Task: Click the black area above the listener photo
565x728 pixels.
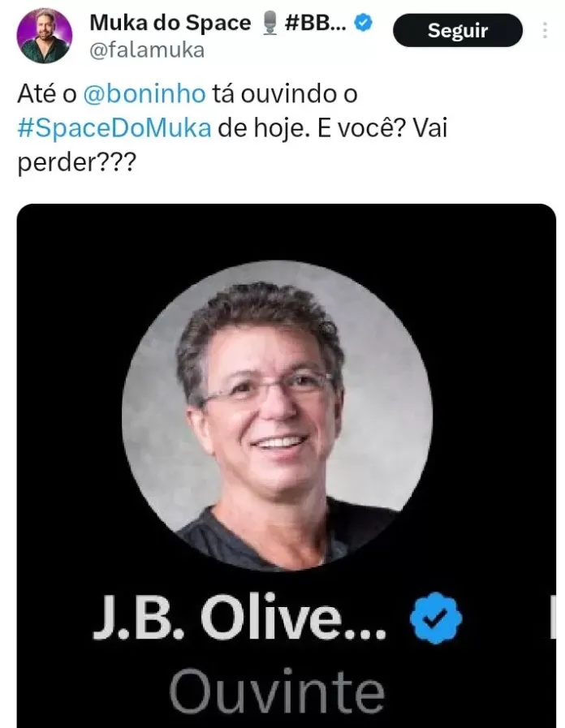Action: pos(286,232)
